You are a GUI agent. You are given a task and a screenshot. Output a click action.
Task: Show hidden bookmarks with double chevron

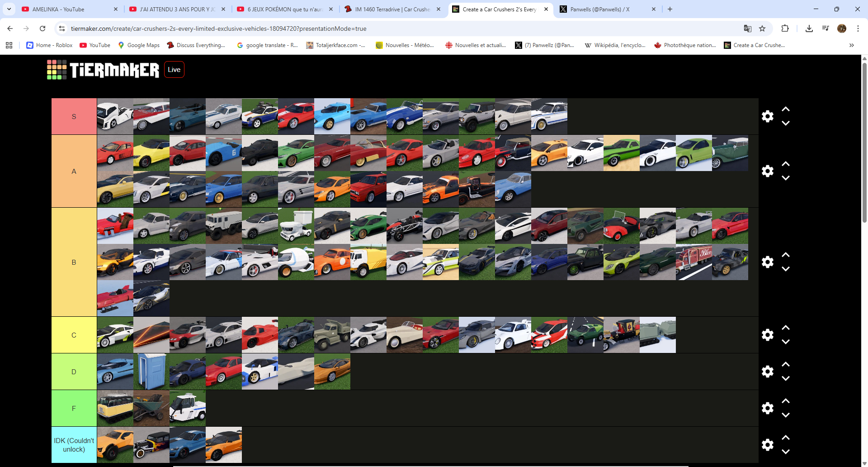pyautogui.click(x=851, y=45)
